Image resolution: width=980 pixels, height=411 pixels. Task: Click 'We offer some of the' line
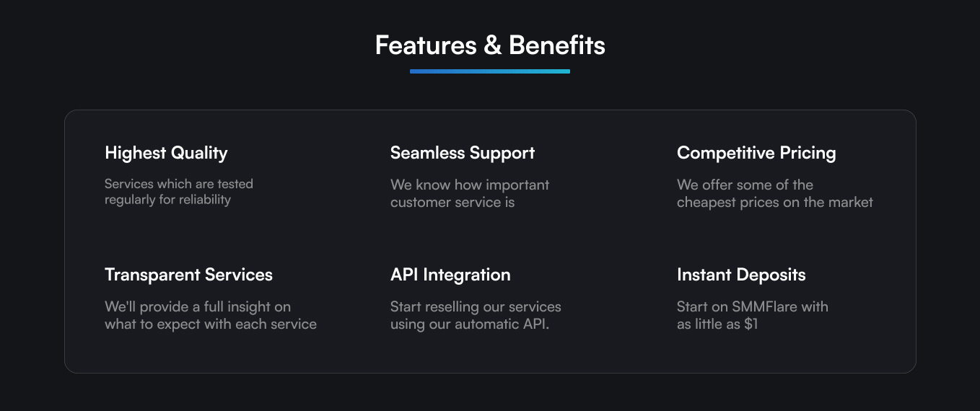coord(745,185)
